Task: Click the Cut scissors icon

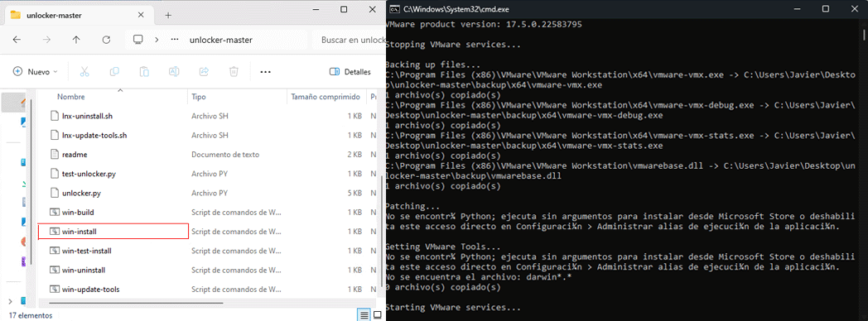Action: point(84,71)
